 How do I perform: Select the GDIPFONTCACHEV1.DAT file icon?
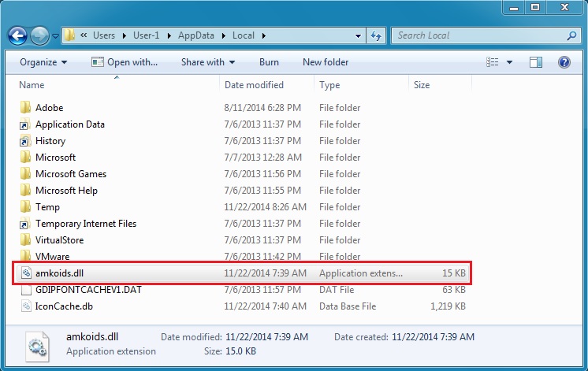[x=26, y=290]
